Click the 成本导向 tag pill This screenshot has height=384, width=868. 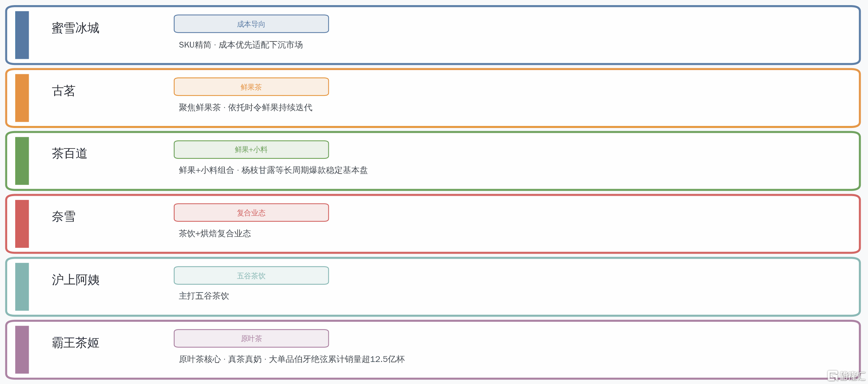(x=251, y=24)
